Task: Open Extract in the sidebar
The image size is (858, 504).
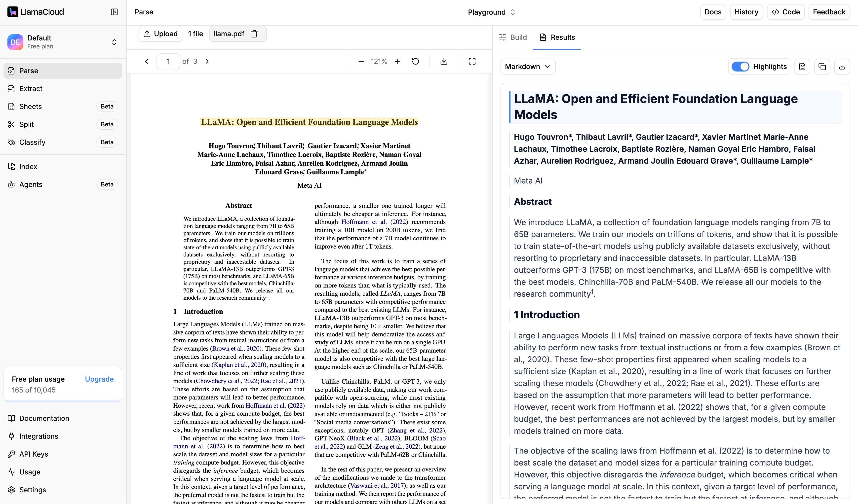Action: [x=31, y=88]
